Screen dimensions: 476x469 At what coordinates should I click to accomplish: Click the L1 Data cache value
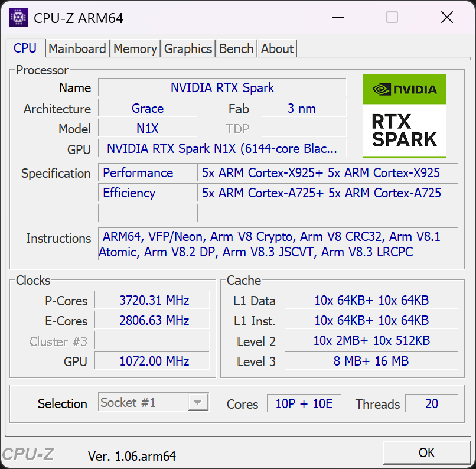click(371, 300)
